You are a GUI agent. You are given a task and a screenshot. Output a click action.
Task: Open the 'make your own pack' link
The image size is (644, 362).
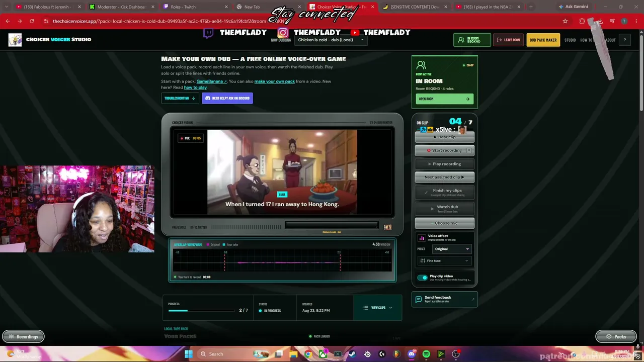click(x=274, y=81)
